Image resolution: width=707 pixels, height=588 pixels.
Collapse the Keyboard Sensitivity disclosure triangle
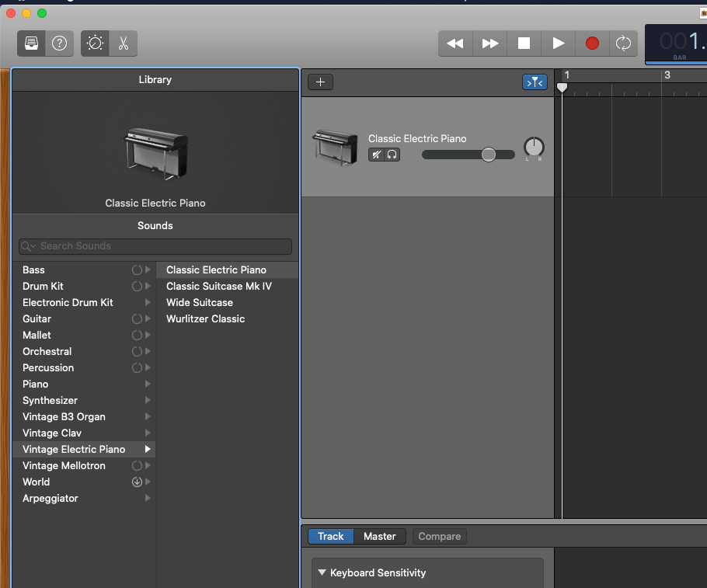322,572
